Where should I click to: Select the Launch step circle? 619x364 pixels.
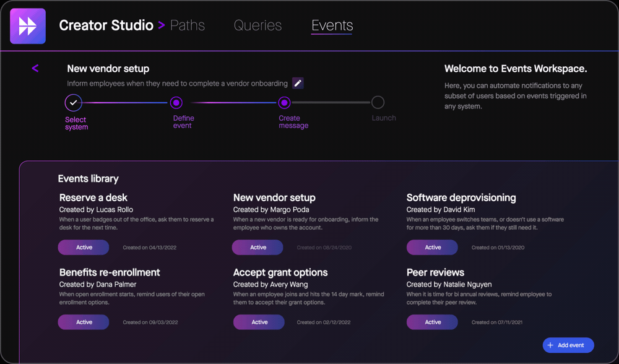(378, 103)
